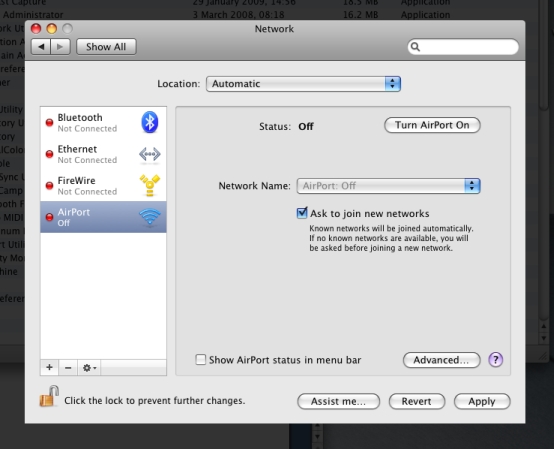
Task: Select the Ethernet network service
Action: pyautogui.click(x=103, y=154)
